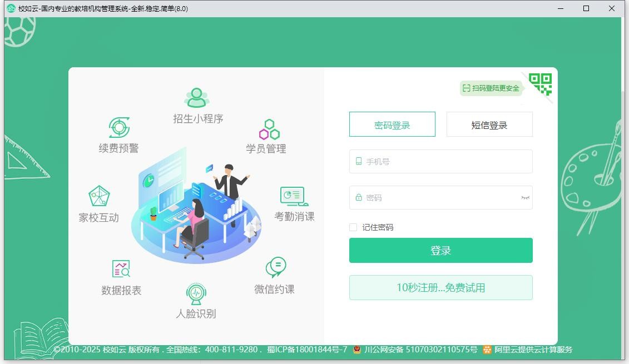Click the lock icon in 密码 field
Screen dimensions: 629x364
(359, 198)
